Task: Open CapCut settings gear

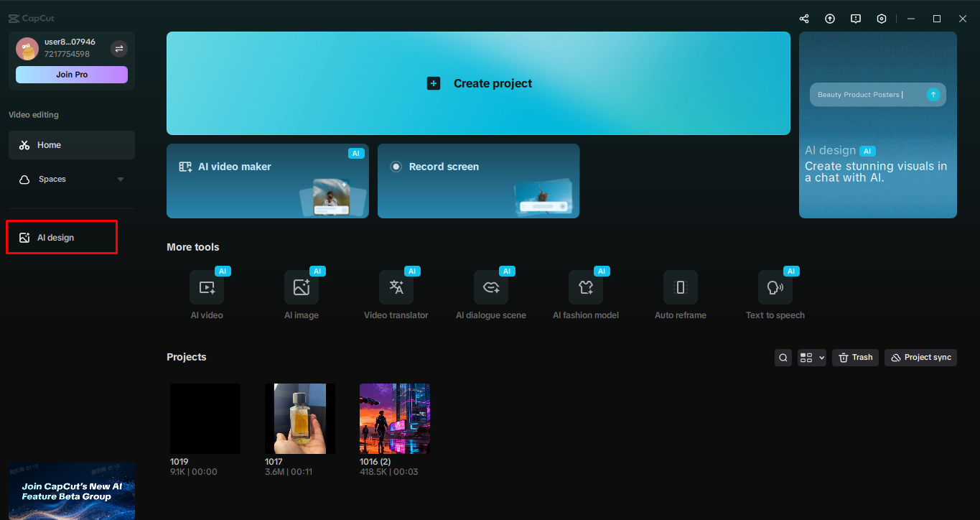Action: click(882, 19)
